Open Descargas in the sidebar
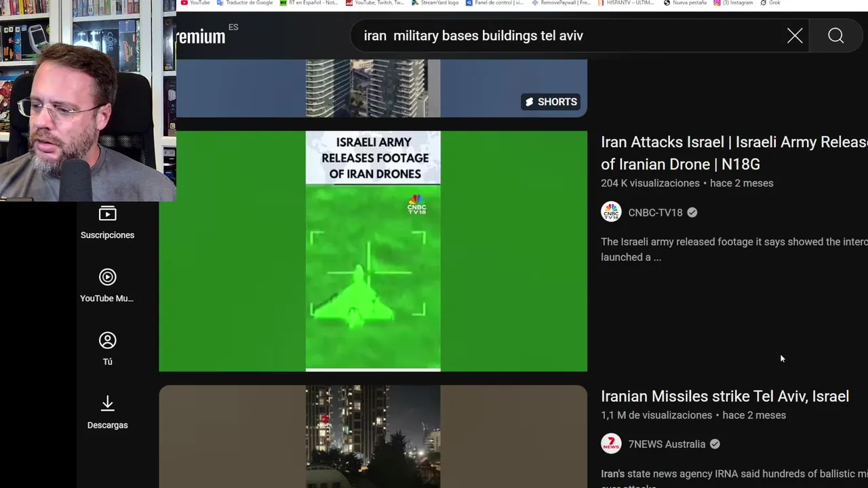868x488 pixels. 107,413
